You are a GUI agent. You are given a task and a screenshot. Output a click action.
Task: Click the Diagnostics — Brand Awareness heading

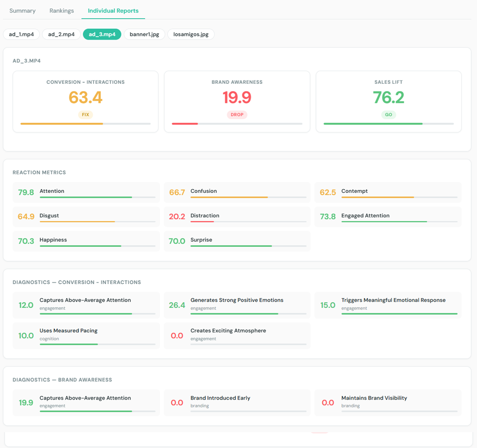point(62,380)
